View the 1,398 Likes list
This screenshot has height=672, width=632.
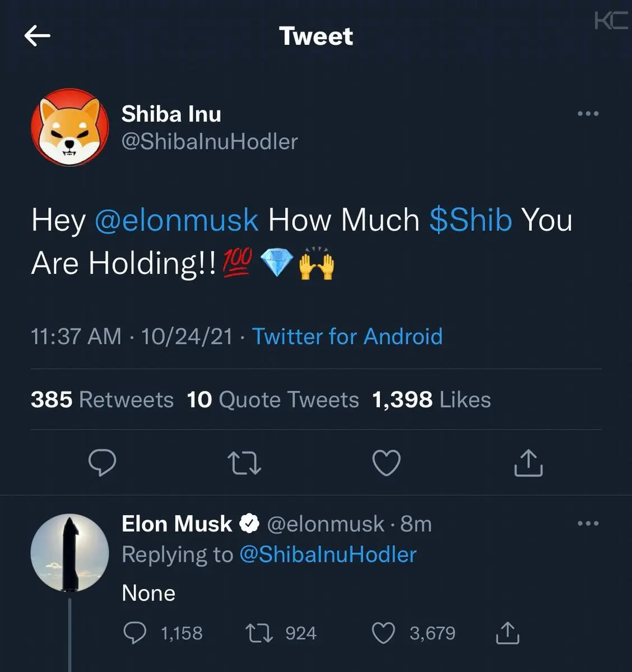tap(431, 400)
